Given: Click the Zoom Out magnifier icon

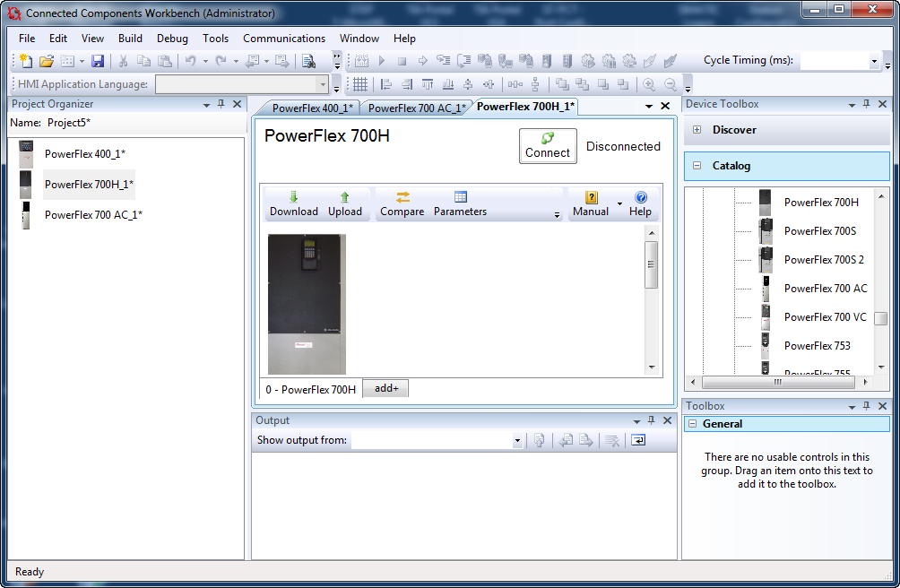Looking at the screenshot, I should pos(670,85).
